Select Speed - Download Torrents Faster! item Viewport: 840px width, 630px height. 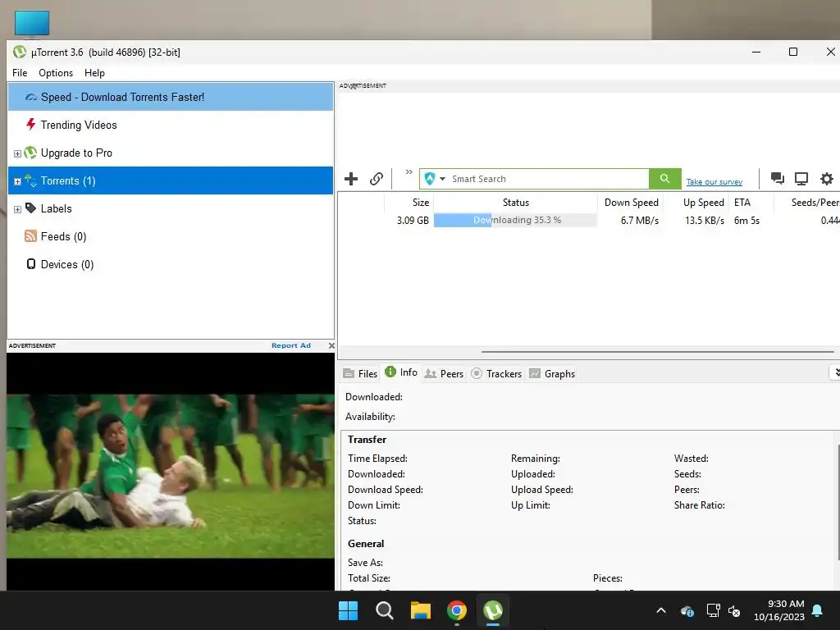tap(171, 97)
